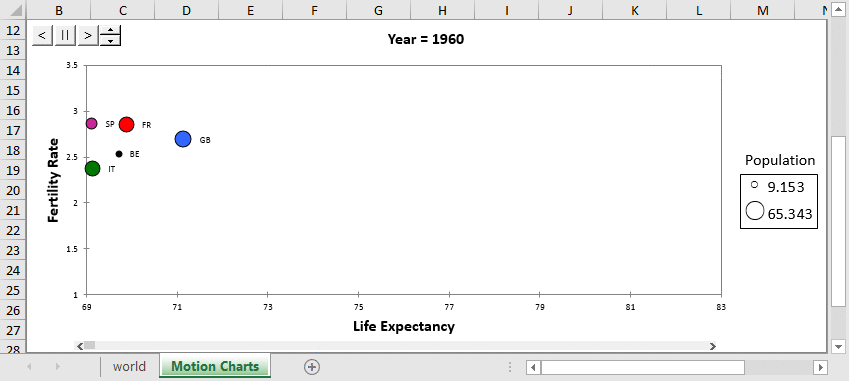Image resolution: width=849 pixels, height=381 pixels.
Task: Click the previous year '<' button
Action: 42,36
